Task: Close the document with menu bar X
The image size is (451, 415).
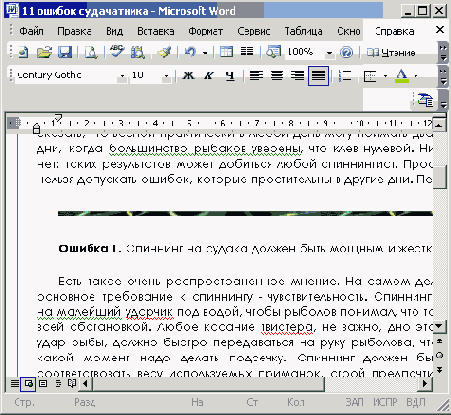Action: (440, 30)
